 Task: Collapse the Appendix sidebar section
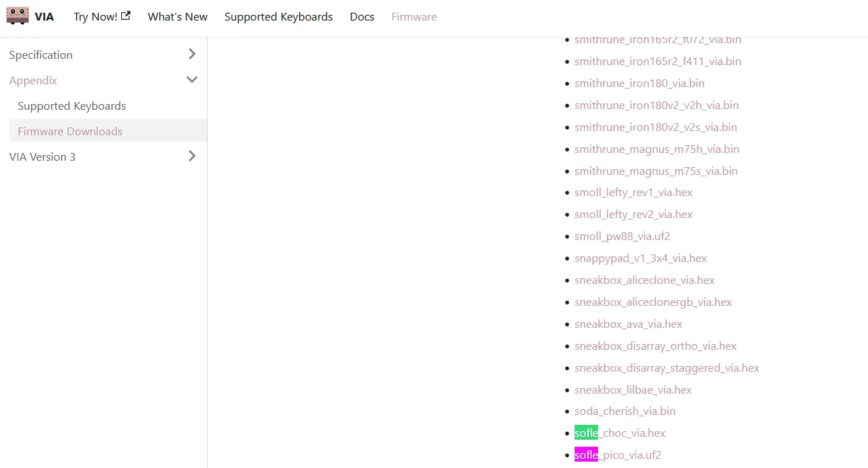pos(191,80)
